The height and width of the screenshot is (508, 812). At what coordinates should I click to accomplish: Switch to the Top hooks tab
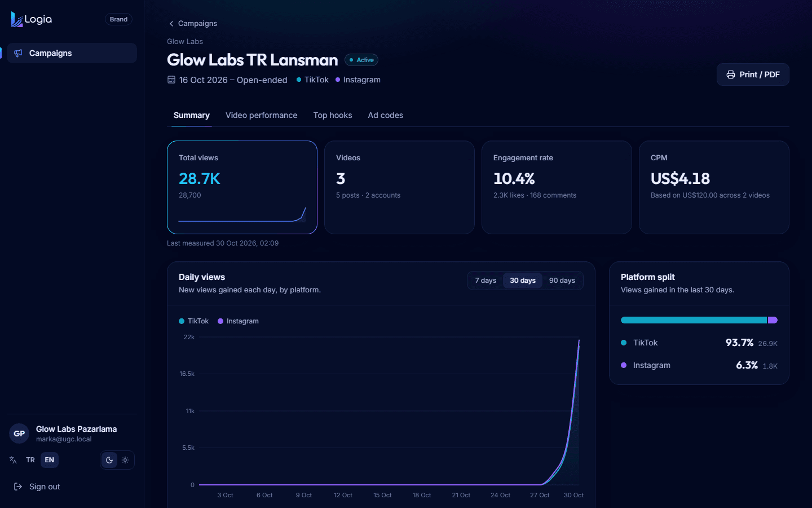pyautogui.click(x=333, y=115)
